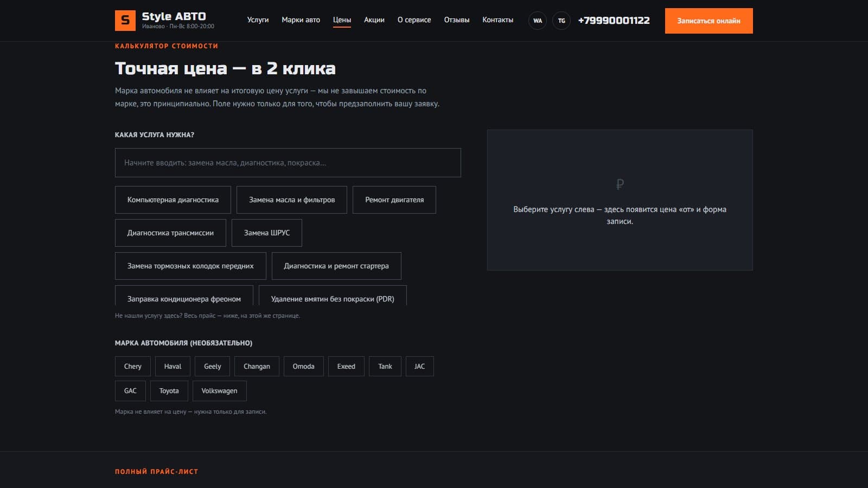Select the Omoda brand chip
Image resolution: width=868 pixels, height=488 pixels.
click(304, 367)
